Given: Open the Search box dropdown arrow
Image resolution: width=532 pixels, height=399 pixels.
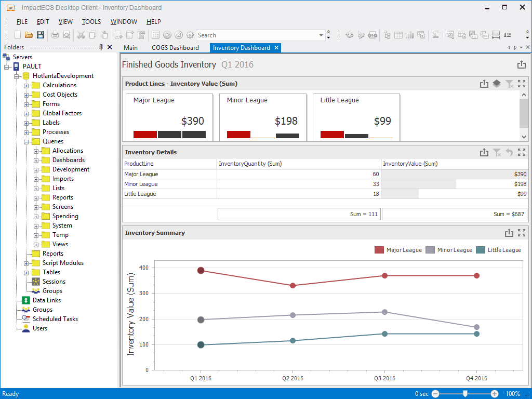Looking at the screenshot, I should 321,35.
